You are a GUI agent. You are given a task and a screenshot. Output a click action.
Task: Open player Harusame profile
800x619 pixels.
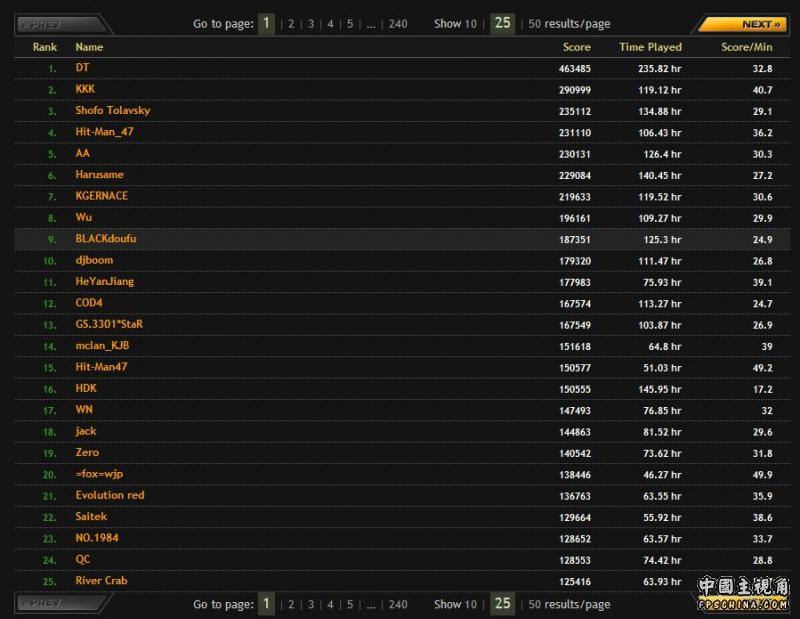pos(99,175)
